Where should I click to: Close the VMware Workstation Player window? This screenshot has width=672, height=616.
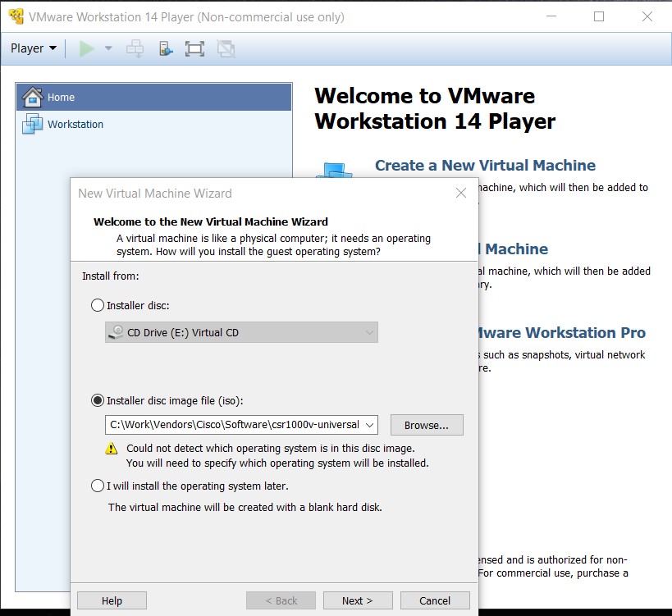647,16
